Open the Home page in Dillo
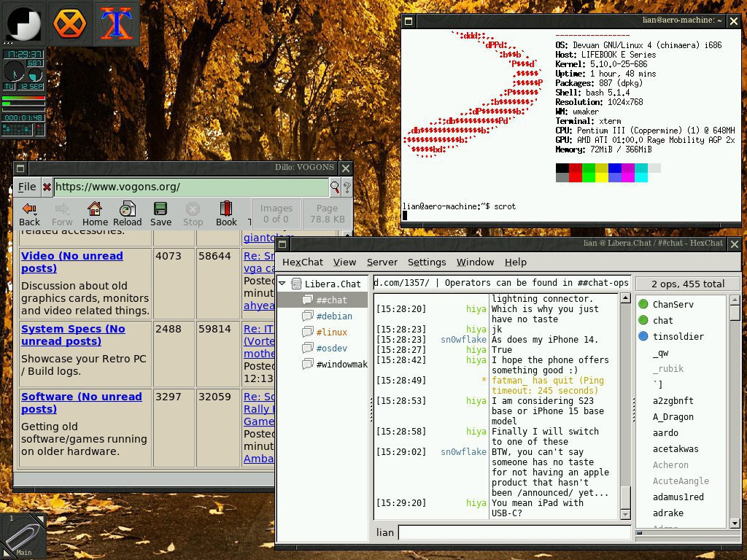Screen dimensions: 747x560 click(x=95, y=214)
